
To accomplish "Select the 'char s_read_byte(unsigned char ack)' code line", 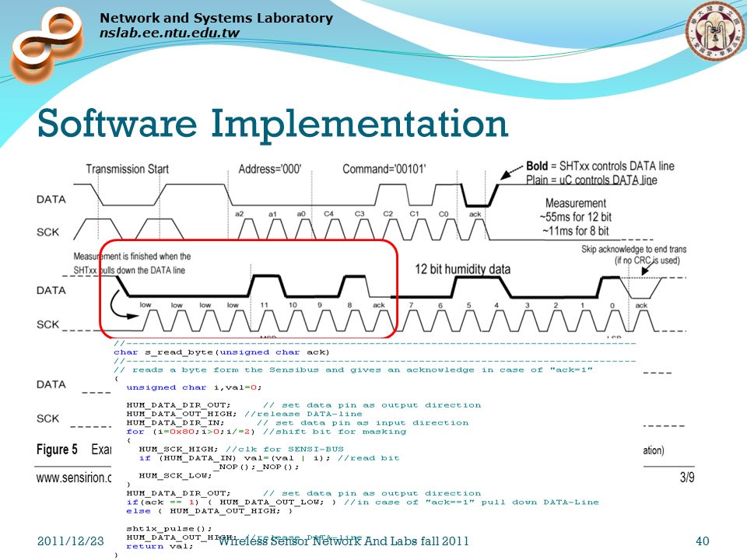I will (x=221, y=352).
